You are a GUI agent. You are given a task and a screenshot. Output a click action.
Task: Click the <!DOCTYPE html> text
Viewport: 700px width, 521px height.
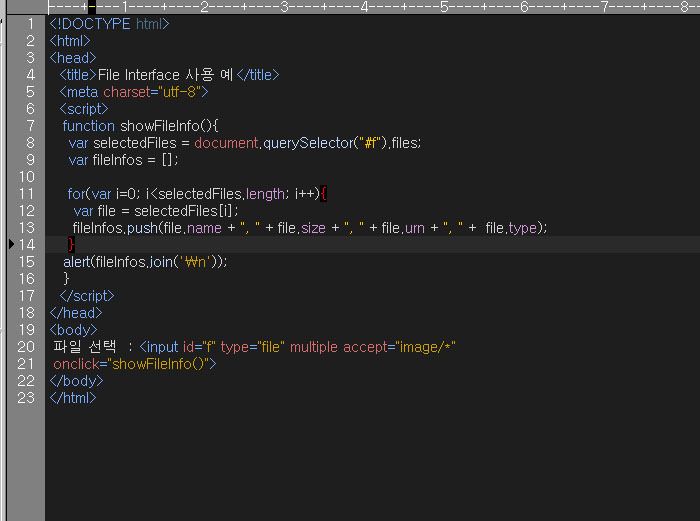coord(109,24)
